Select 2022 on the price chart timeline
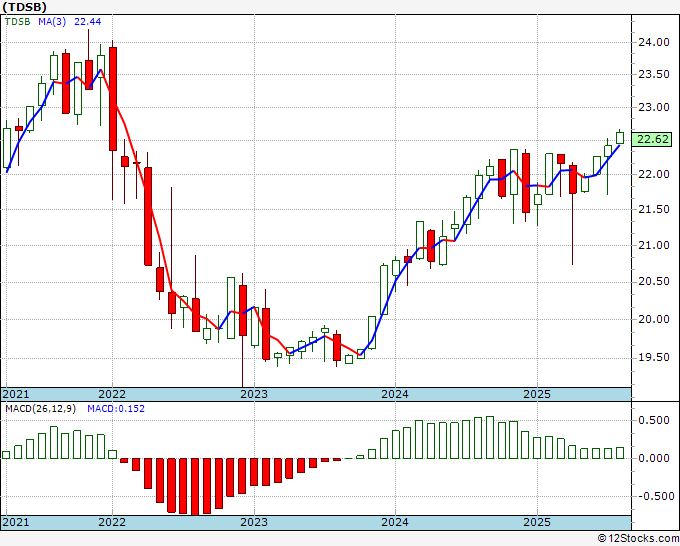 [112, 394]
